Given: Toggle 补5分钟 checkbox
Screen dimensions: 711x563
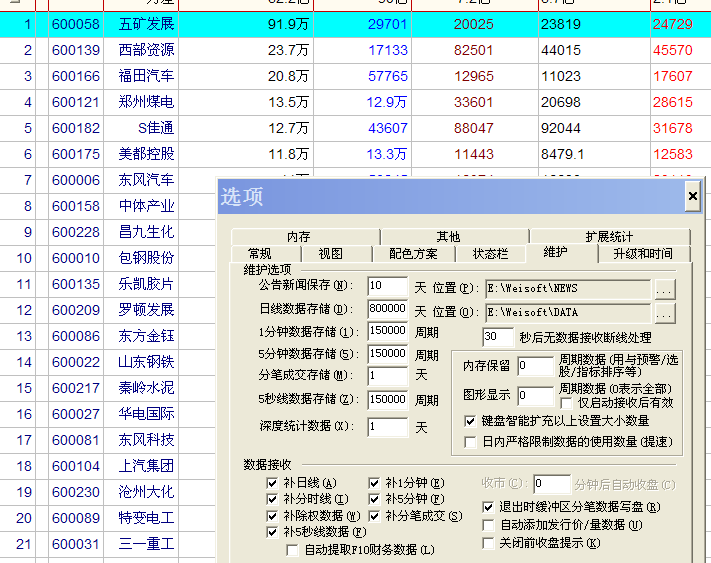Looking at the screenshot, I should (374, 500).
